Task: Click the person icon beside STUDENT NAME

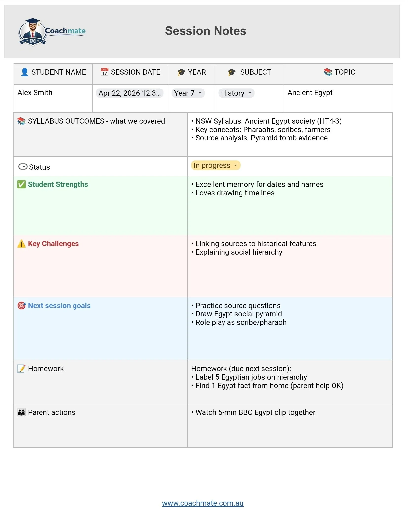Action: tap(25, 72)
